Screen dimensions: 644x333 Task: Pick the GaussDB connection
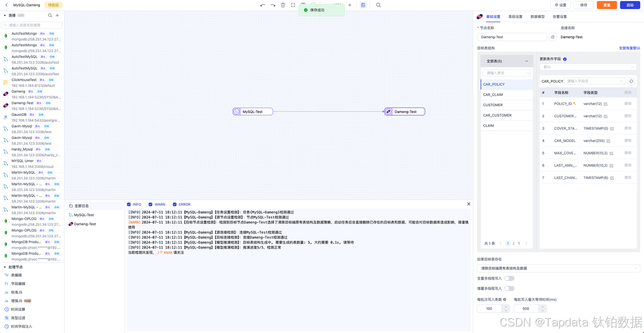32,117
